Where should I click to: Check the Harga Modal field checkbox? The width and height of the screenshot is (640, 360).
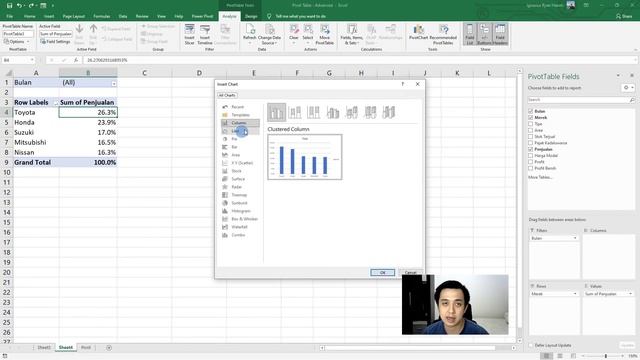coord(531,156)
